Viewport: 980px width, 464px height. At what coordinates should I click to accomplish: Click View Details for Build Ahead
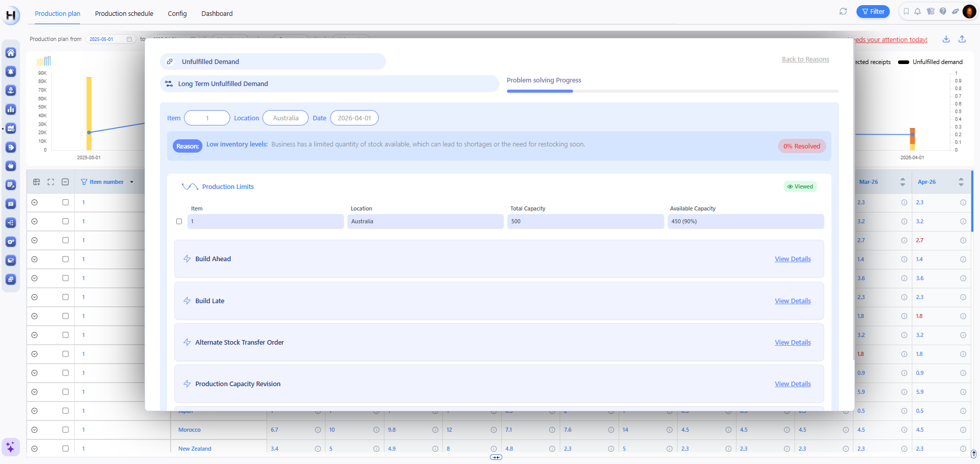tap(792, 259)
